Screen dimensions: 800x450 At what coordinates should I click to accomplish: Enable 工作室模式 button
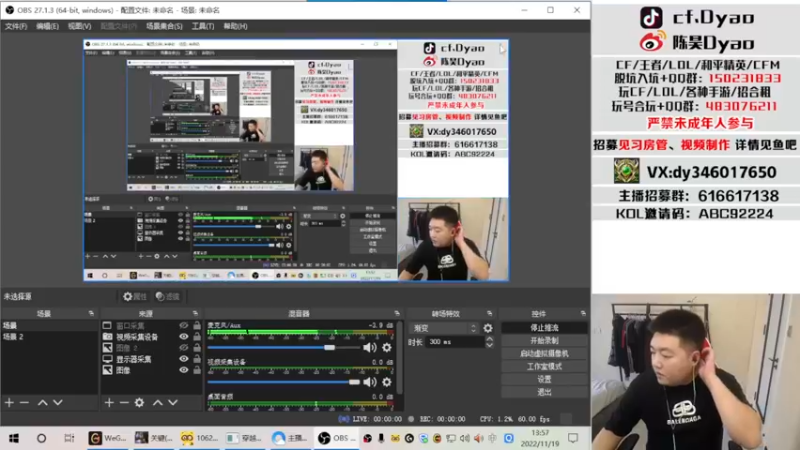tap(544, 366)
